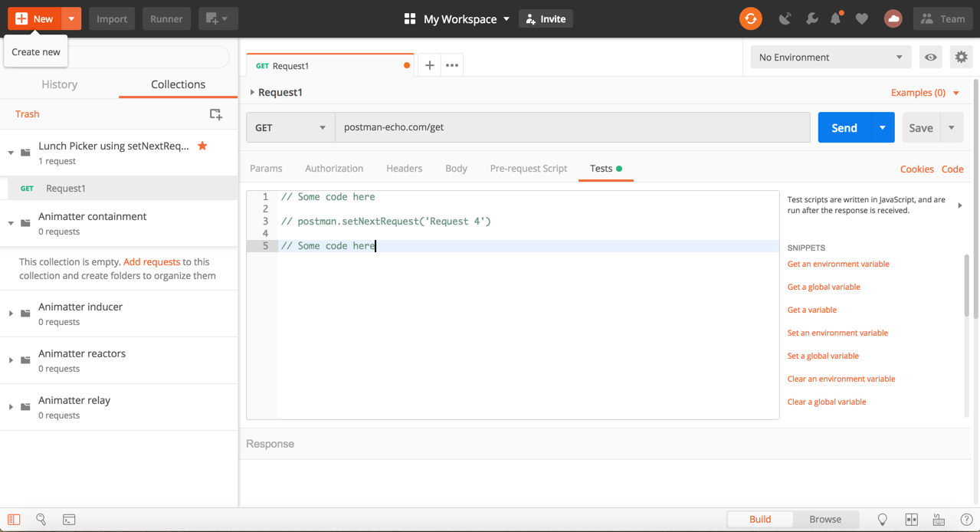This screenshot has width=980, height=532.
Task: Unstar the Lunch Picker collection
Action: pyautogui.click(x=202, y=146)
